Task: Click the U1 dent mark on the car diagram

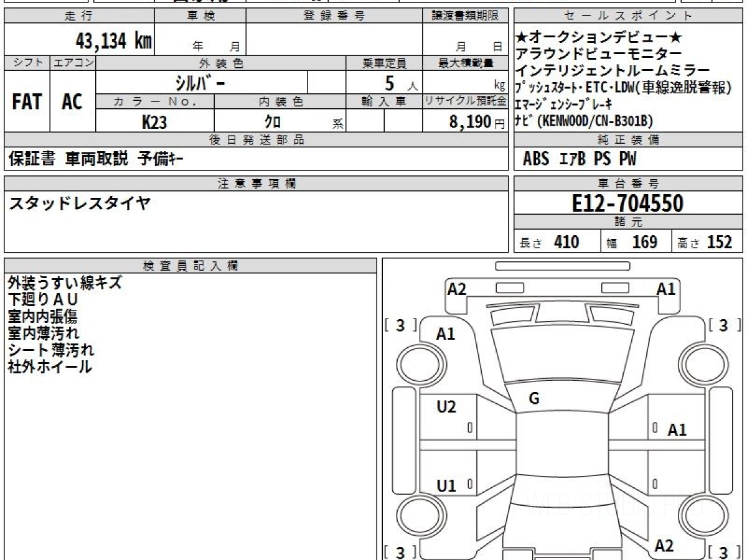Action: (x=446, y=486)
